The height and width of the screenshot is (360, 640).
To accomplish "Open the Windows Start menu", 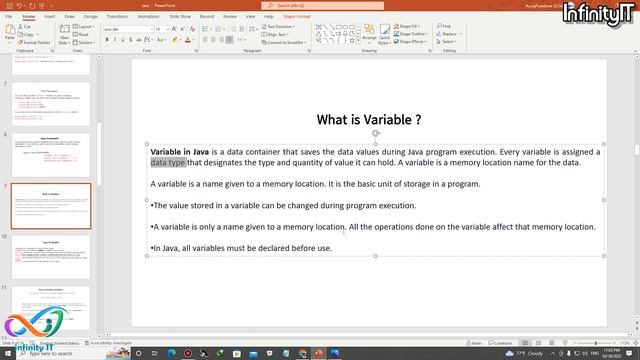I will [x=8, y=353].
